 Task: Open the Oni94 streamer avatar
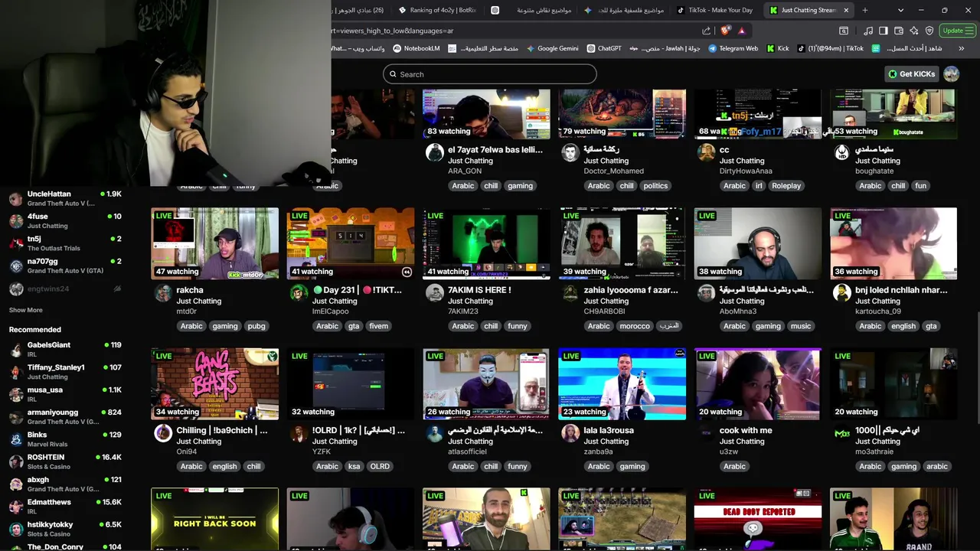[x=163, y=433]
